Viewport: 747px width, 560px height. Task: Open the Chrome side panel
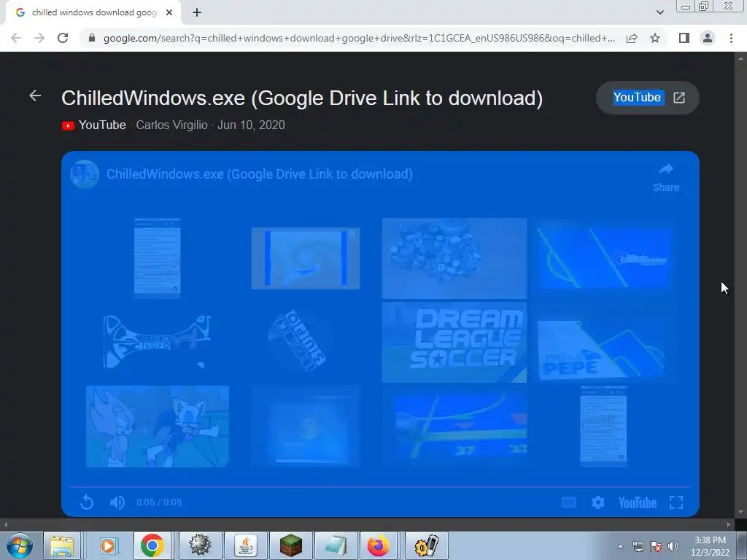(684, 38)
